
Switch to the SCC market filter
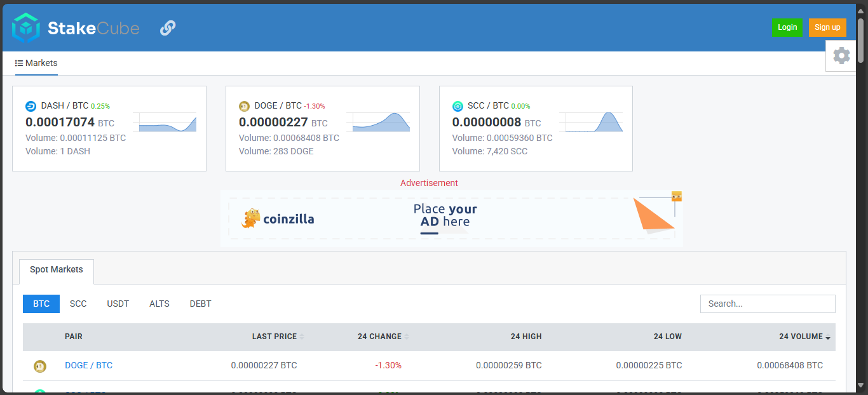point(78,304)
